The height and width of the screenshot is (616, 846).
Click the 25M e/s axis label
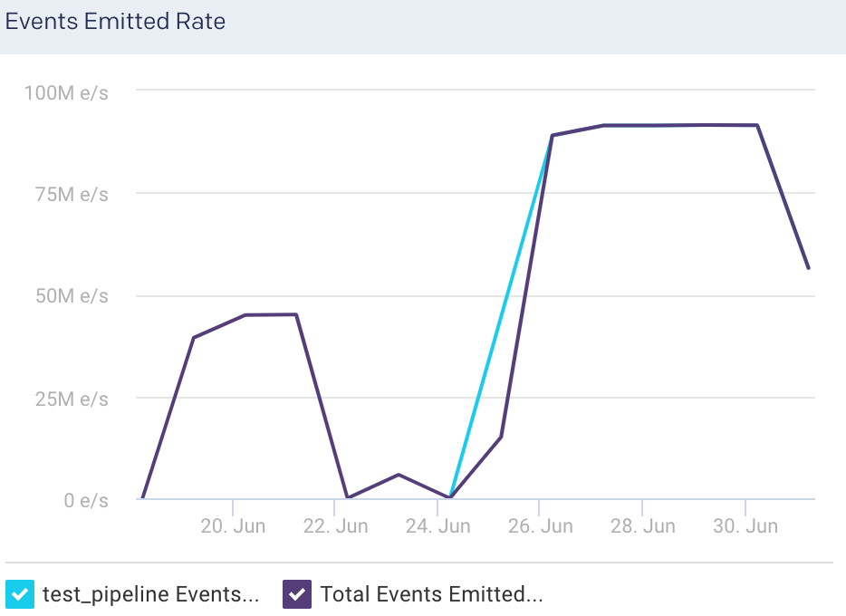click(x=72, y=399)
